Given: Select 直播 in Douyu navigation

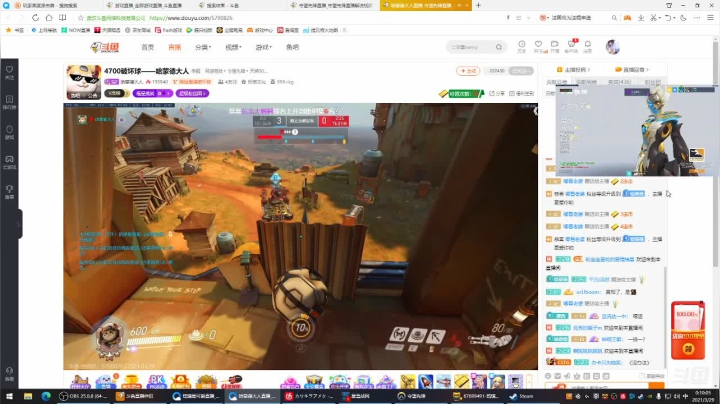Looking at the screenshot, I should click(x=174, y=47).
